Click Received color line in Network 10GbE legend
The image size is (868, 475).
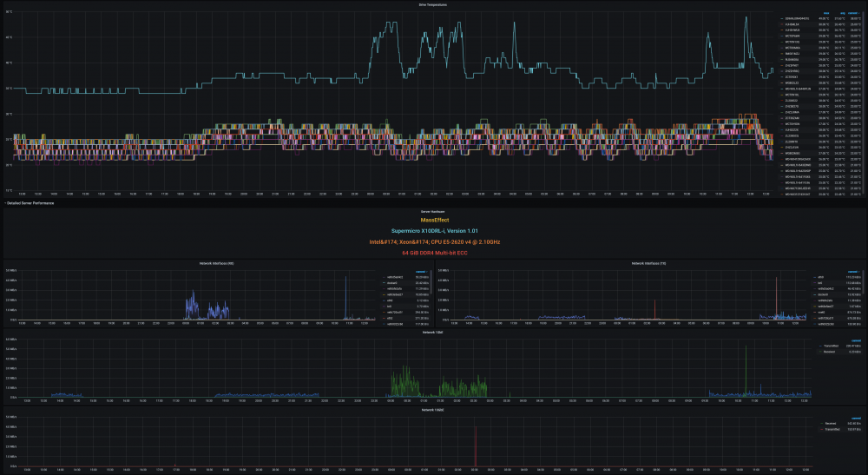[x=821, y=424]
